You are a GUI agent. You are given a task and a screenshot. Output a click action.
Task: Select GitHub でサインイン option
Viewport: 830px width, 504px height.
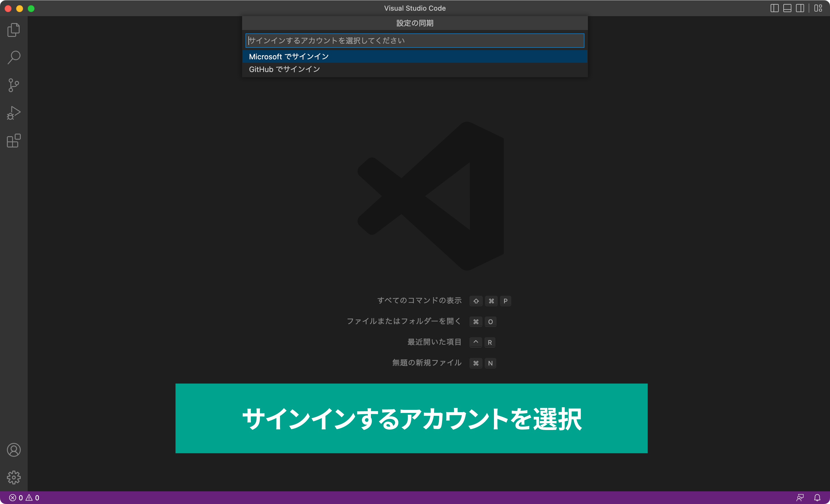(x=415, y=69)
